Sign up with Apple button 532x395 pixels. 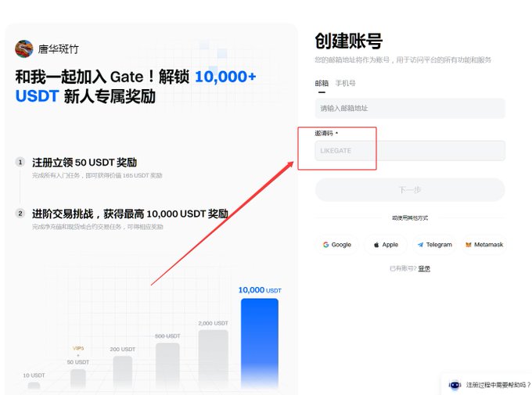tap(386, 245)
